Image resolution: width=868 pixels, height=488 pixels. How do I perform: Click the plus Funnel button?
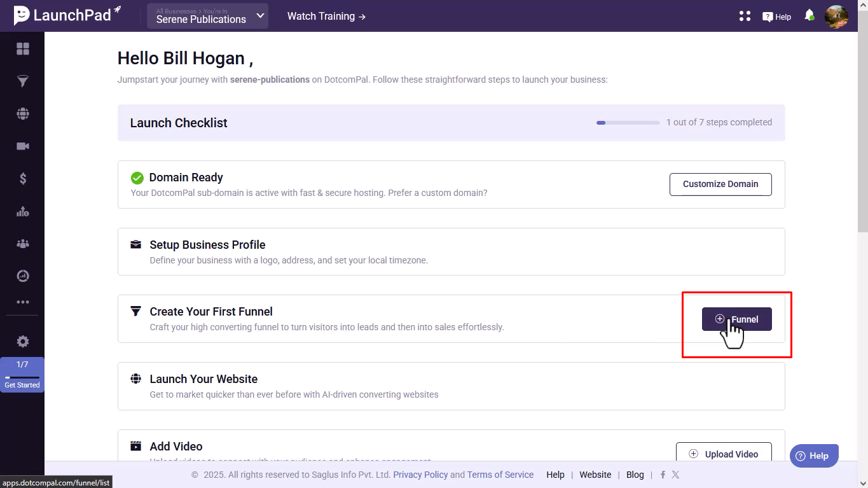736,319
